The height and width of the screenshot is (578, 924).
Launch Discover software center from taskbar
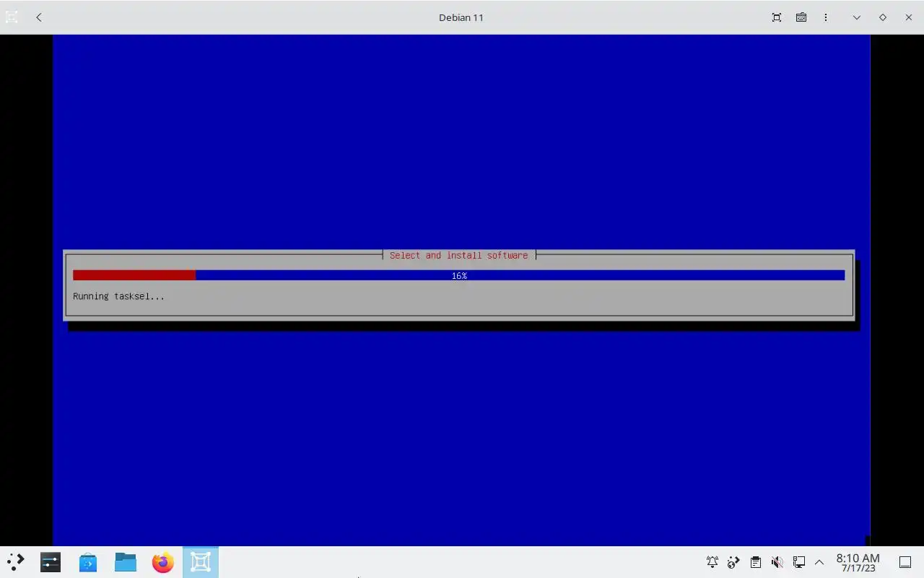pos(88,562)
